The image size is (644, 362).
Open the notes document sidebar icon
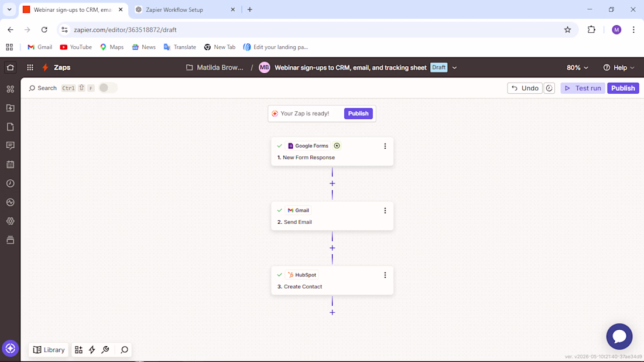[x=11, y=127]
